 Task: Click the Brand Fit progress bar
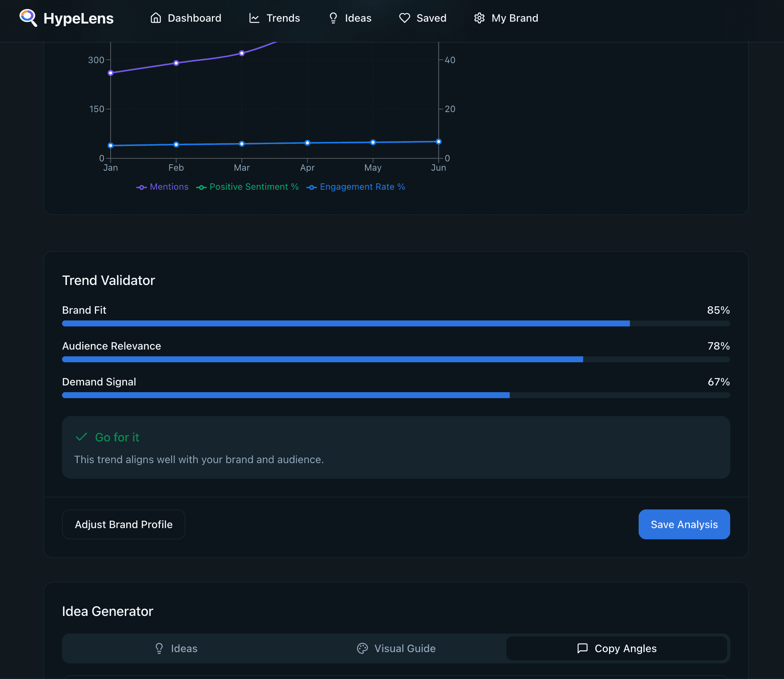(x=396, y=323)
